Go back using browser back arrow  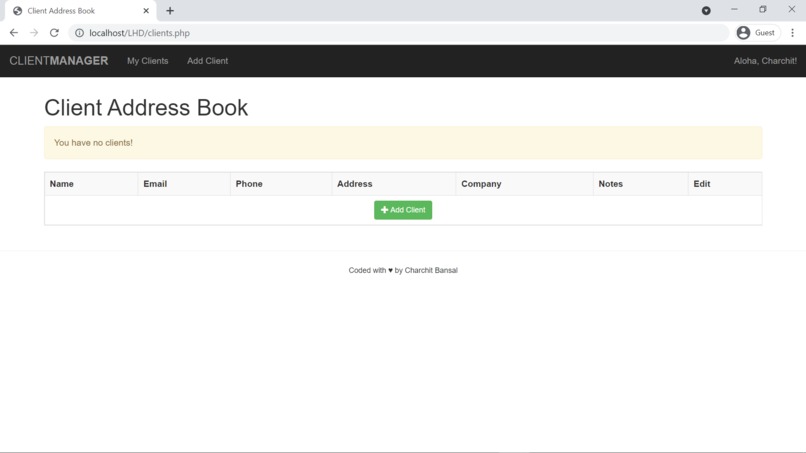pyautogui.click(x=14, y=33)
